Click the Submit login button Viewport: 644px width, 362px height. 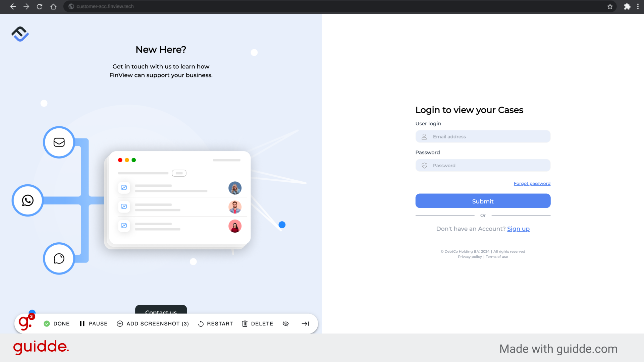tap(483, 201)
